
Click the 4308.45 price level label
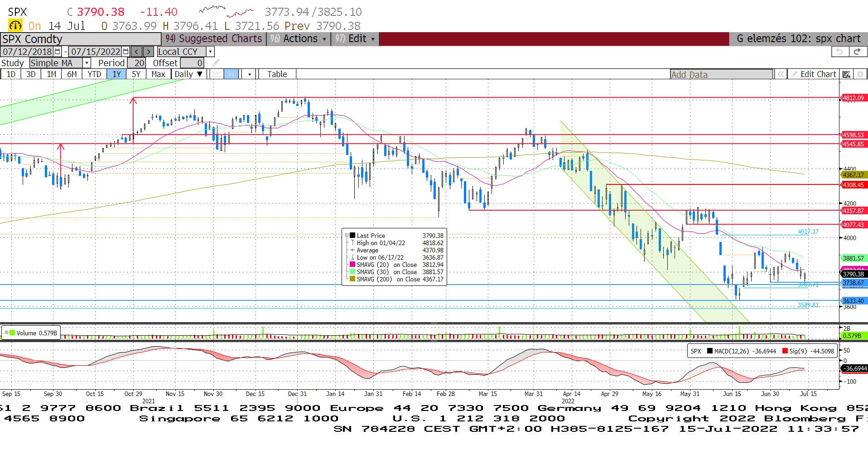tap(854, 185)
